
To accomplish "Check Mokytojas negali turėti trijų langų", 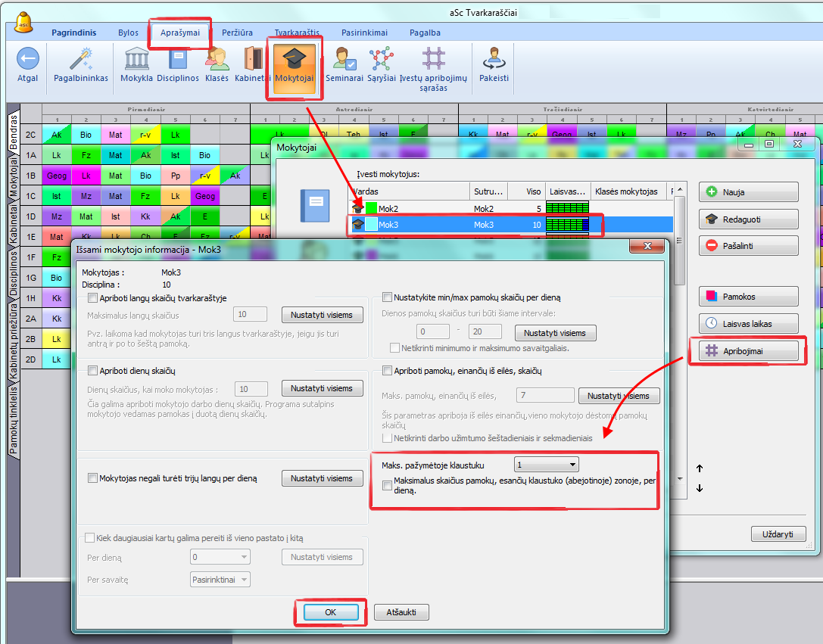I will (x=93, y=478).
